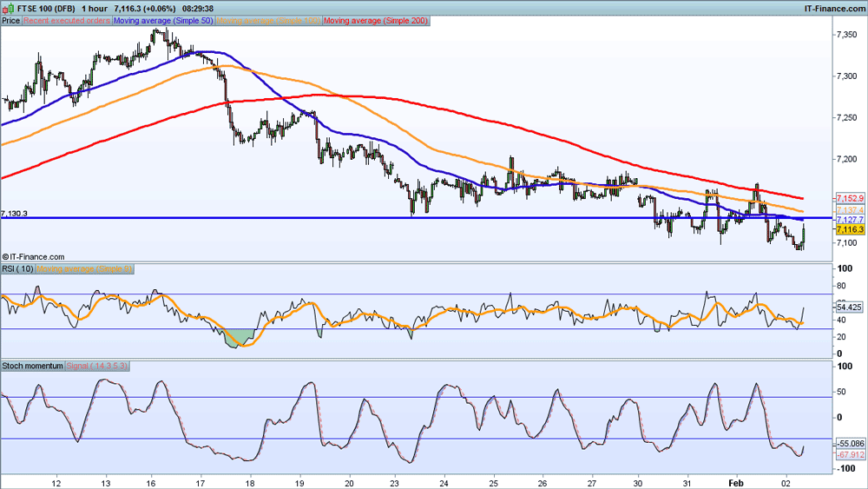Open the Moving average (Simple 100) label
868x489 pixels.
[x=268, y=21]
